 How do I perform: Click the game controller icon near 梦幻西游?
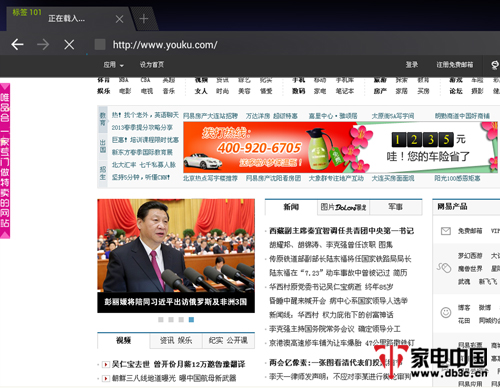tap(444, 268)
